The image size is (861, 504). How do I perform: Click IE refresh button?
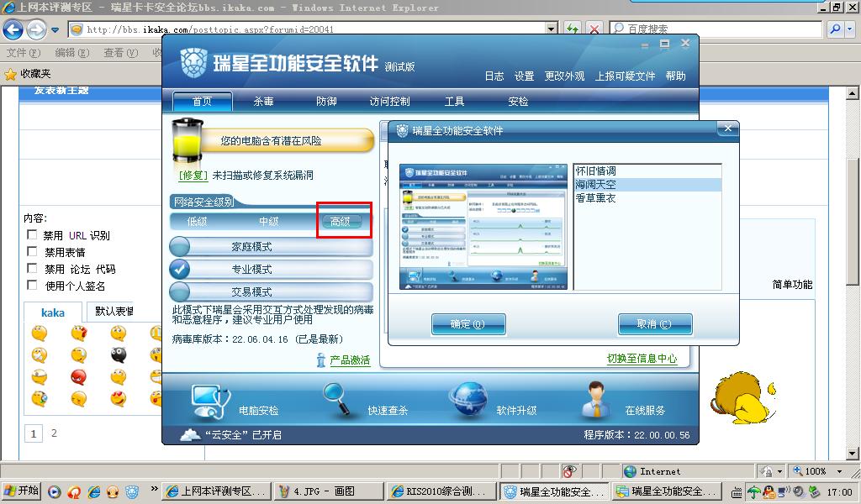click(573, 29)
